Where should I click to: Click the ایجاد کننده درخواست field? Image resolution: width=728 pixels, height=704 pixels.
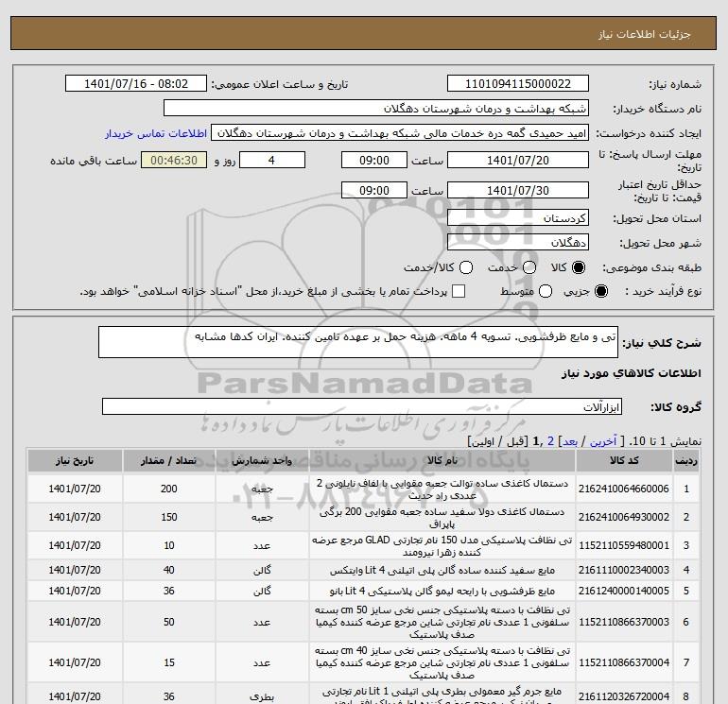400,133
